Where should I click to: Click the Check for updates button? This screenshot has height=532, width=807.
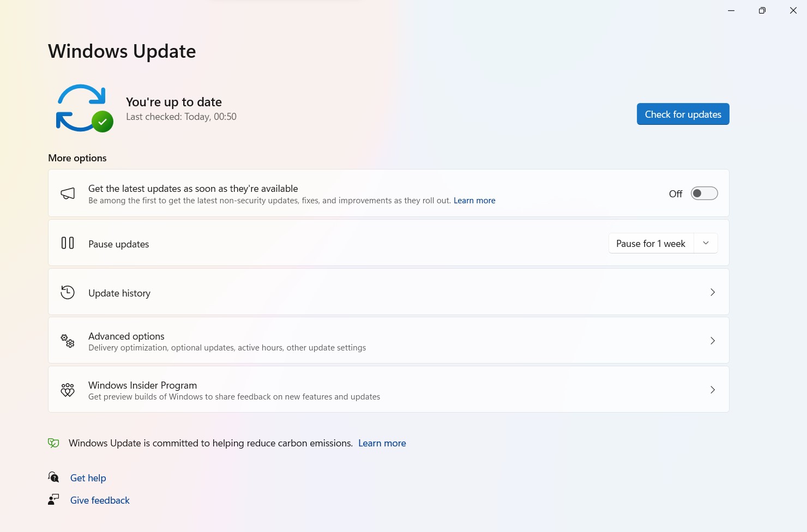click(683, 114)
